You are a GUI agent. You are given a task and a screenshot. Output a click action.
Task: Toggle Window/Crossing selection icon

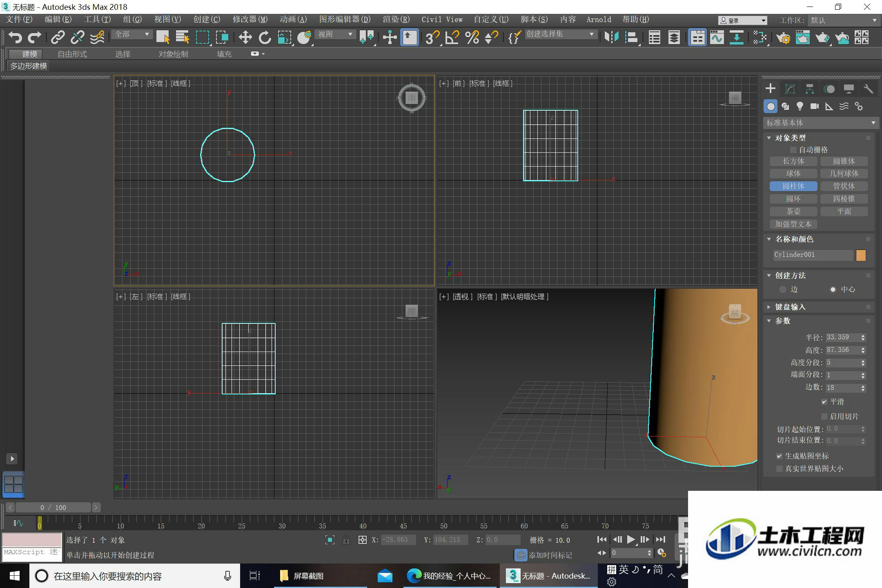pos(222,38)
